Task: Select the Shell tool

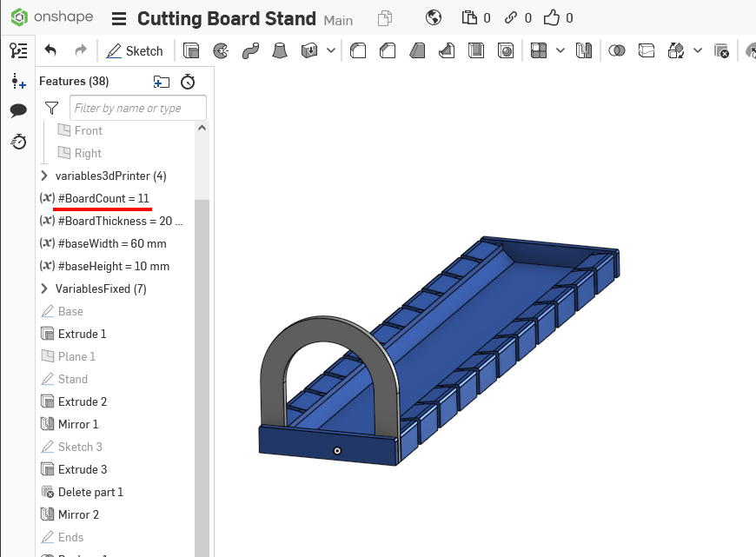Action: pos(476,50)
